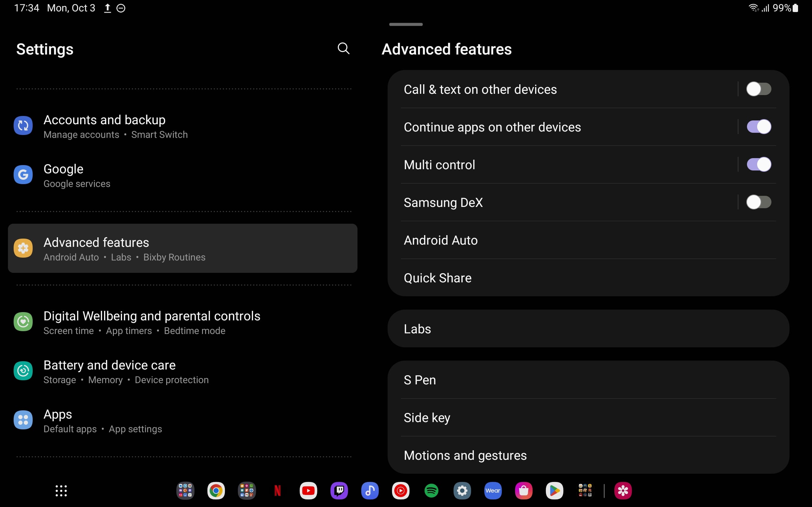Launch Spotify from the taskbar
Viewport: 812px width, 507px height.
431,491
